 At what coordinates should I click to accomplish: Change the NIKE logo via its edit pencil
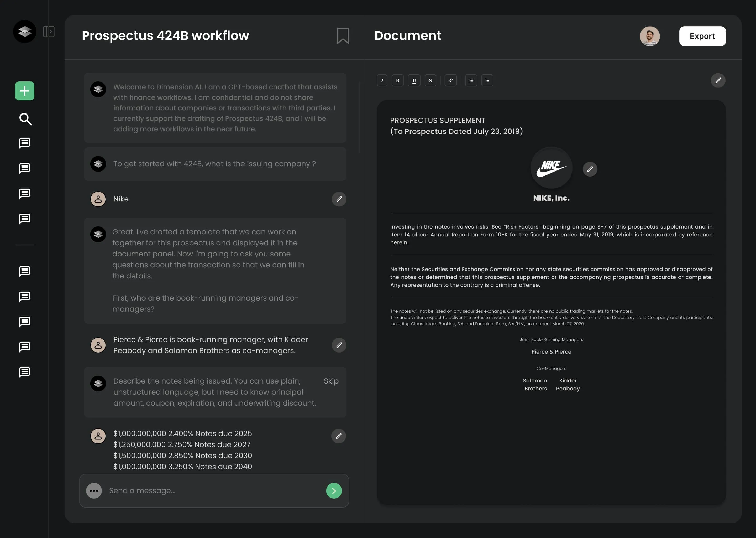(590, 169)
